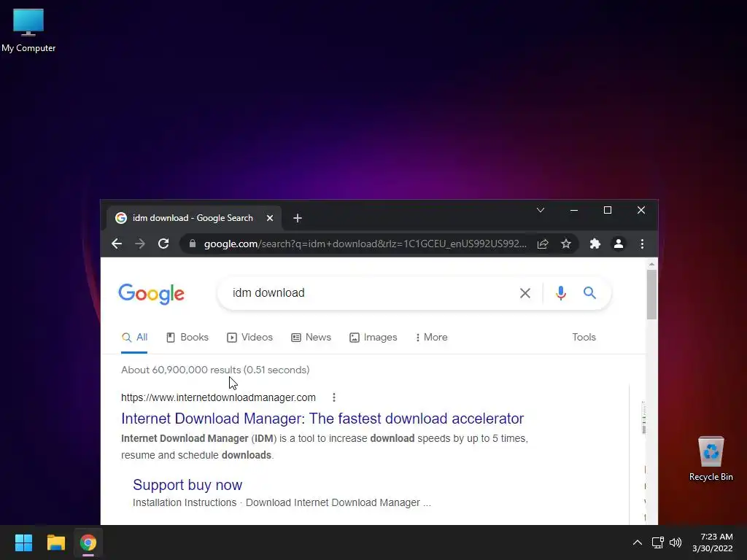747x560 pixels.
Task: Open the Chrome profile avatar menu
Action: (x=619, y=244)
